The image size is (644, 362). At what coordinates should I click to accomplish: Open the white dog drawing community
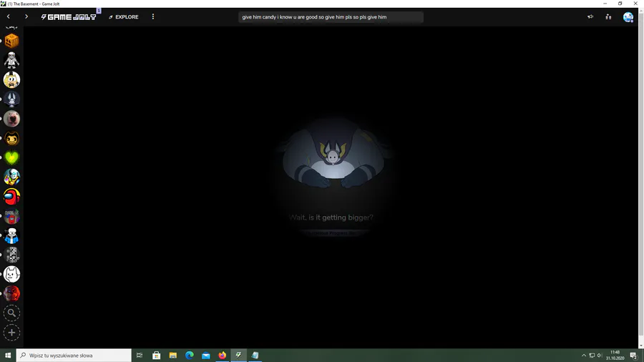point(11,274)
